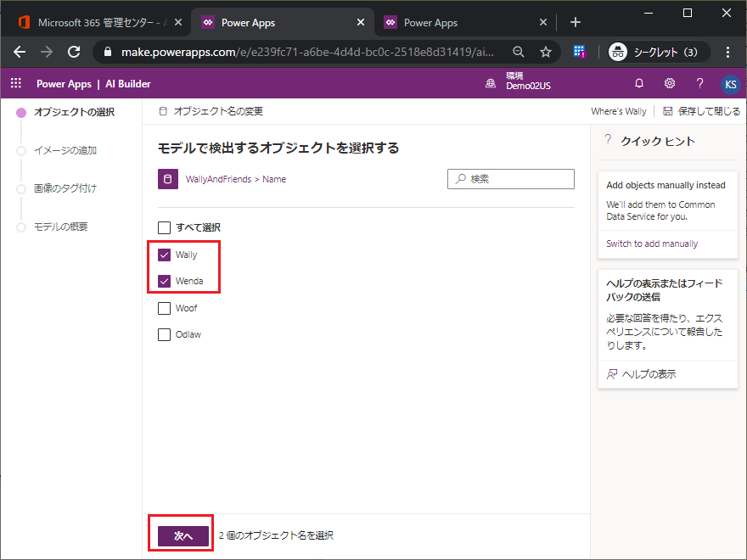Close the second Power Apps tab
This screenshot has width=747, height=560.
pos(543,22)
